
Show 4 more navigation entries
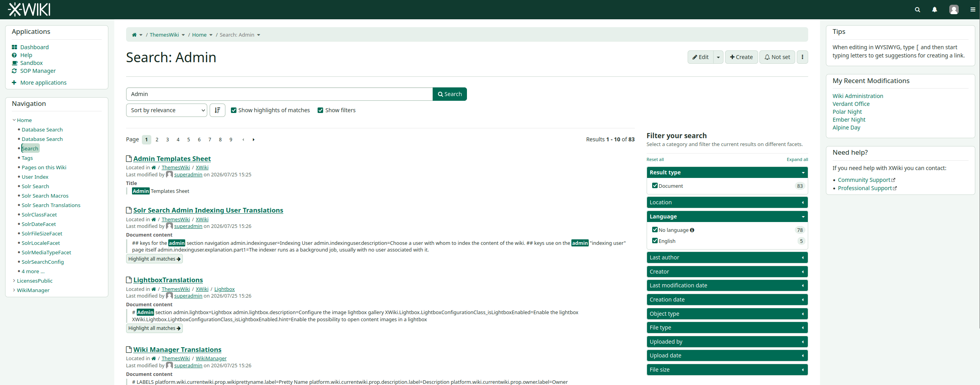(x=33, y=271)
